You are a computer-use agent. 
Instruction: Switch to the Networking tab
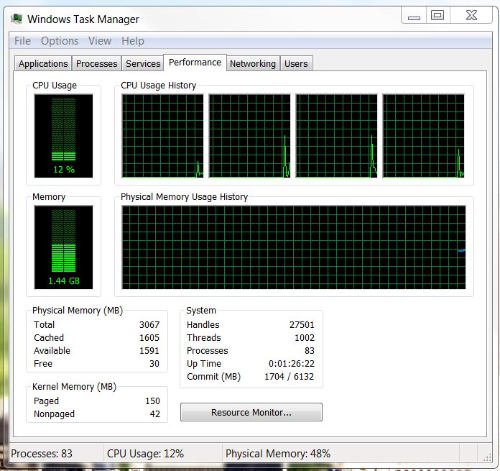(x=253, y=64)
